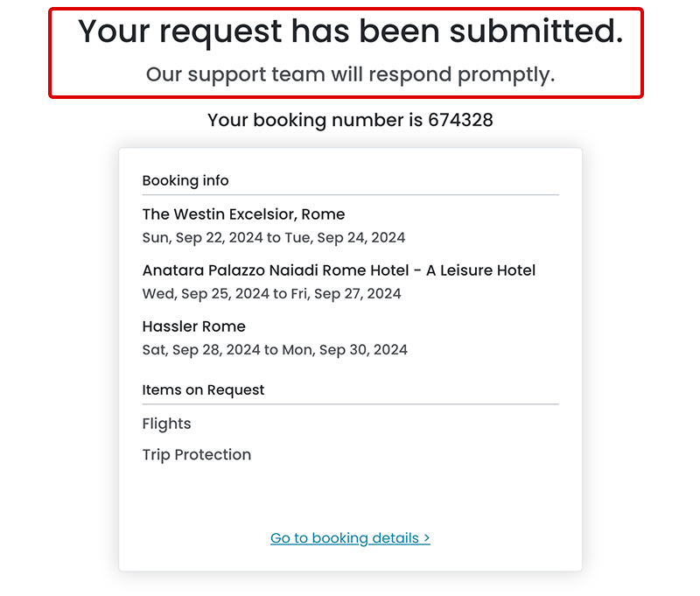The height and width of the screenshot is (596, 700).
Task: Click the 'Your booking number is' label
Action: 315,120
